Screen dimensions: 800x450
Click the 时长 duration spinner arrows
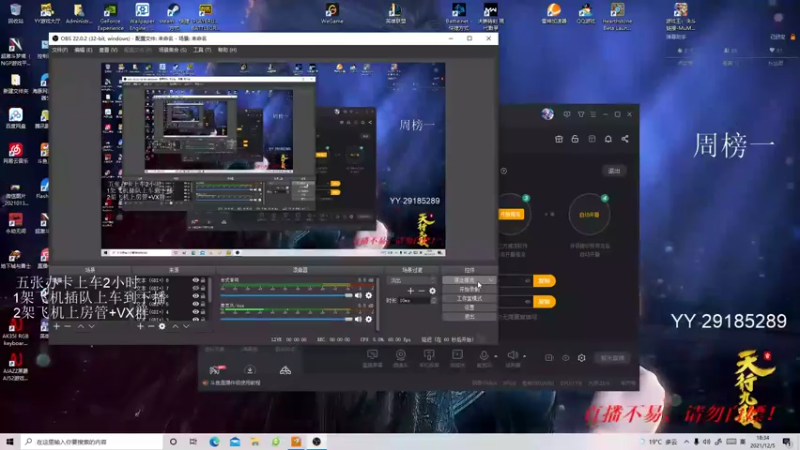pos(433,301)
